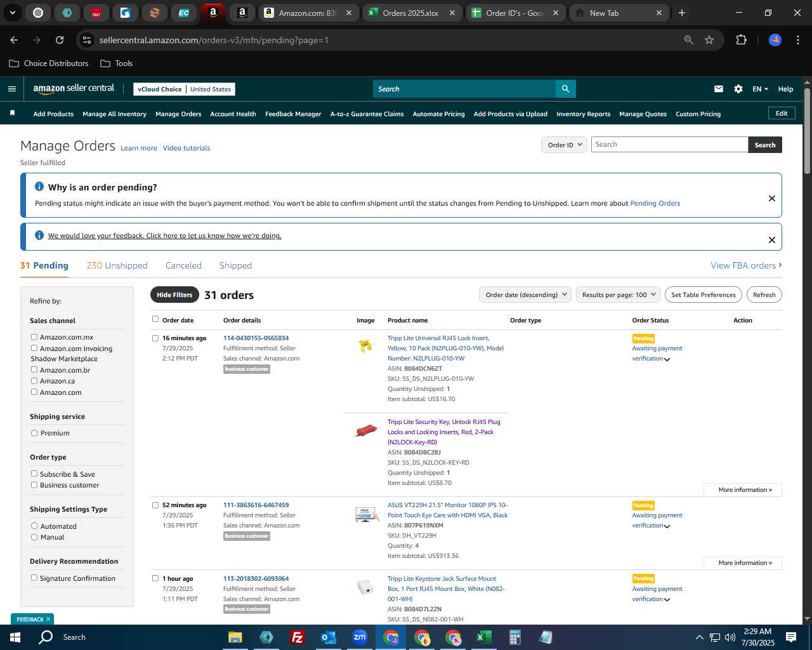Select the Automated shipping settings radio
This screenshot has height=650, width=812.
[x=34, y=526]
